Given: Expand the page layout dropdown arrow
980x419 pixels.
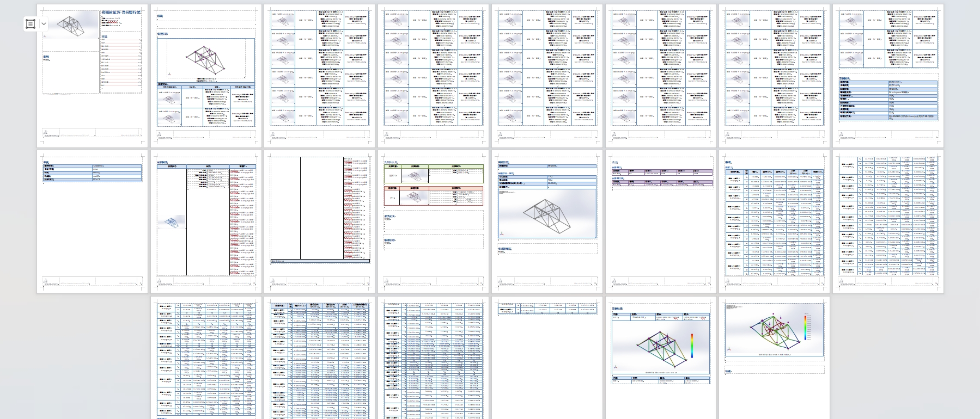Looking at the screenshot, I should click(x=44, y=24).
